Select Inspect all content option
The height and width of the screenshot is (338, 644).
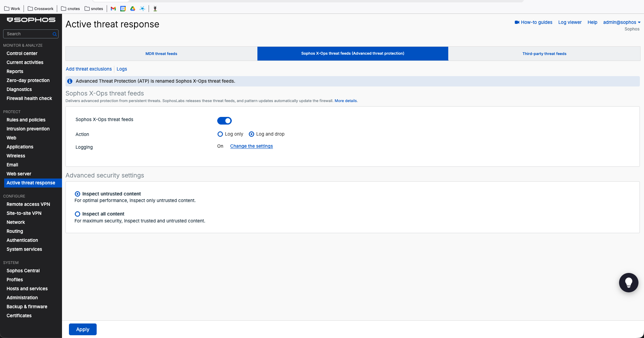[x=78, y=214]
